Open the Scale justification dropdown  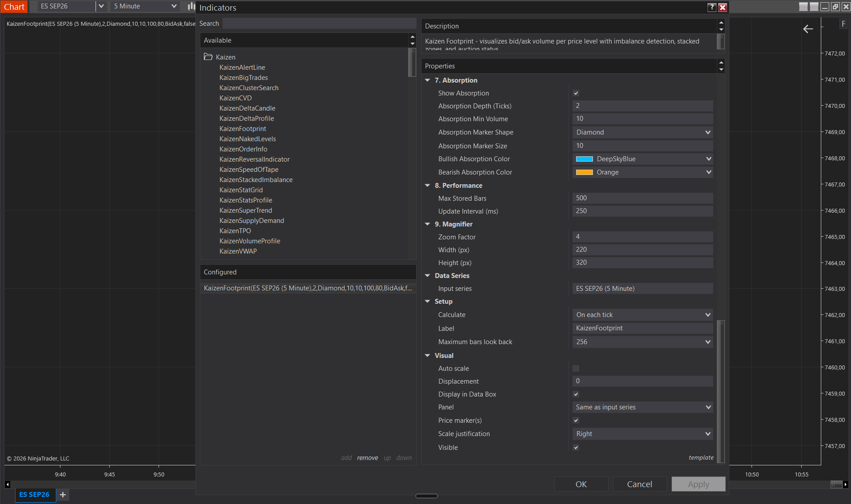tap(643, 434)
